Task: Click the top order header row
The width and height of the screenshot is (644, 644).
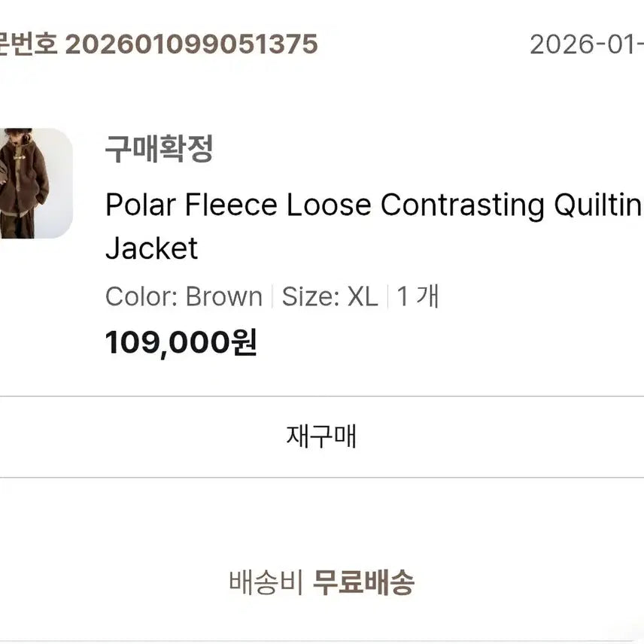Action: pyautogui.click(x=322, y=45)
